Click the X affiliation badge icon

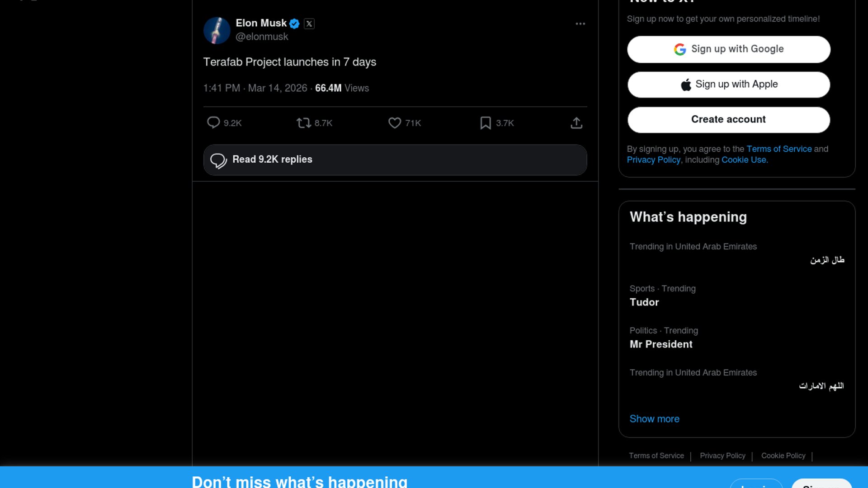pos(309,23)
